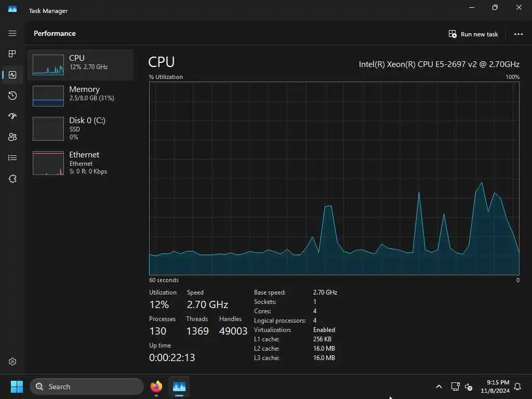The width and height of the screenshot is (532, 399).
Task: Click the taskbar Search box
Action: [87, 387]
